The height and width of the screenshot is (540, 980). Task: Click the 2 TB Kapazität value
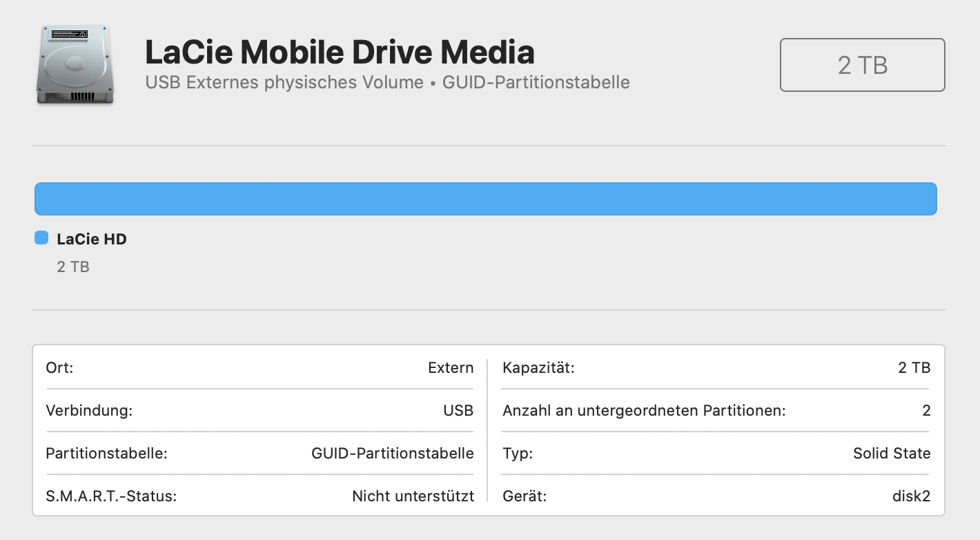click(914, 367)
